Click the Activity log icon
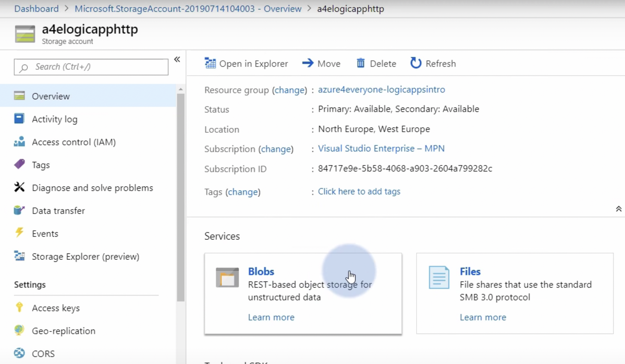The height and width of the screenshot is (364, 625). click(x=19, y=119)
